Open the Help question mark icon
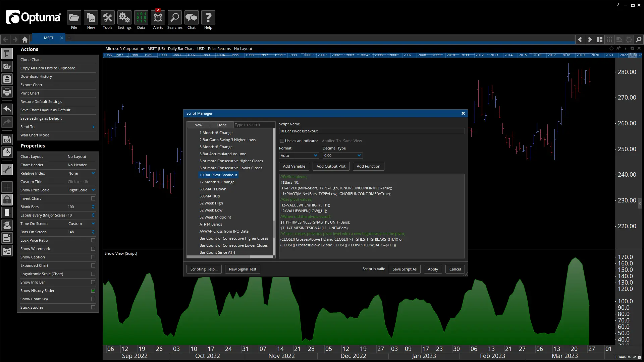Image resolution: width=644 pixels, height=362 pixels. [x=208, y=18]
